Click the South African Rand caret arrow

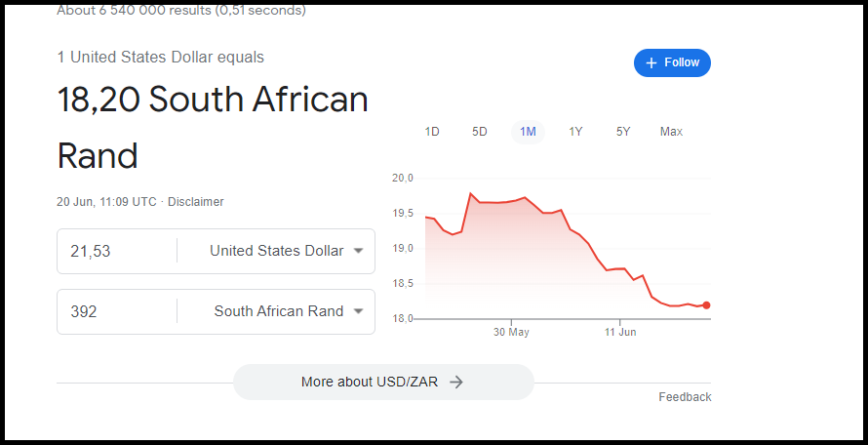359,311
